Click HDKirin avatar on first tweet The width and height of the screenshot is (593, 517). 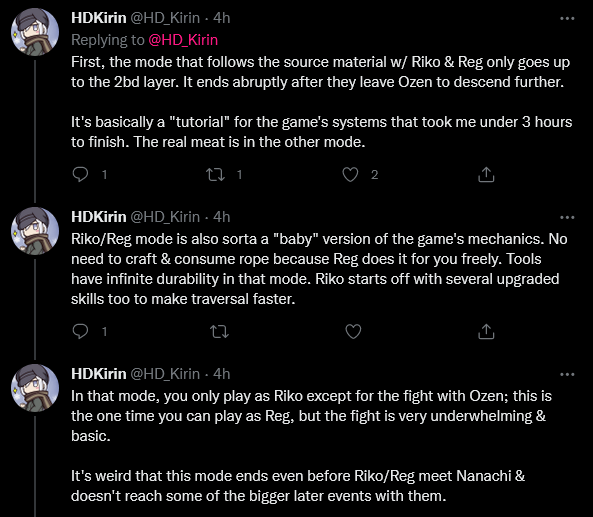35,32
